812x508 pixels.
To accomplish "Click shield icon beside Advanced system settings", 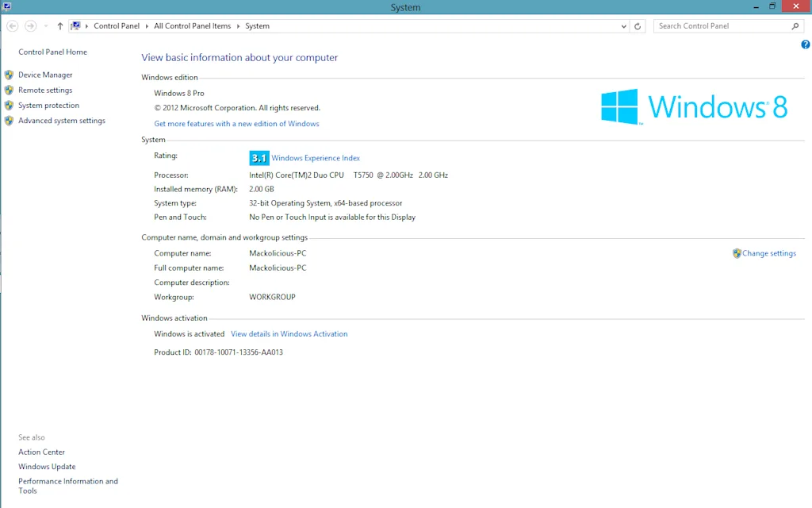I will pos(9,121).
